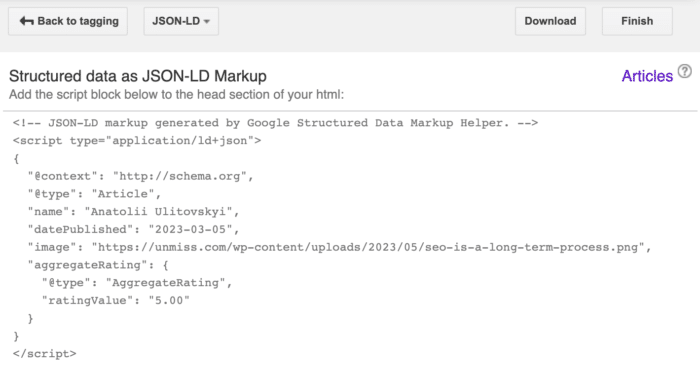Click the ratingValue 5.00 line
Screen dimensions: 700x373
[x=116, y=301]
